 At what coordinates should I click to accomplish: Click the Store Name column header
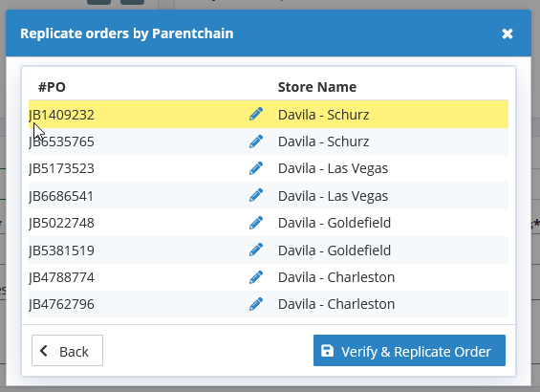pyautogui.click(x=317, y=87)
